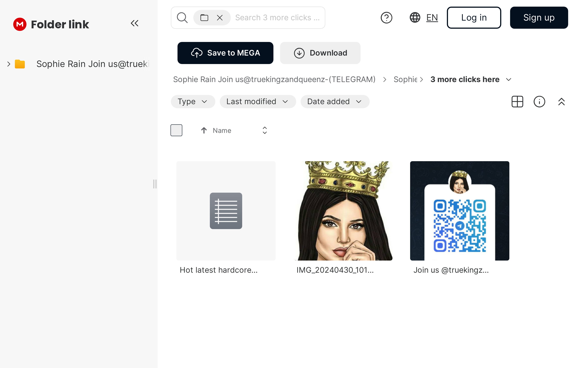
Task: Collapse filters with double up chevron
Action: tap(562, 102)
